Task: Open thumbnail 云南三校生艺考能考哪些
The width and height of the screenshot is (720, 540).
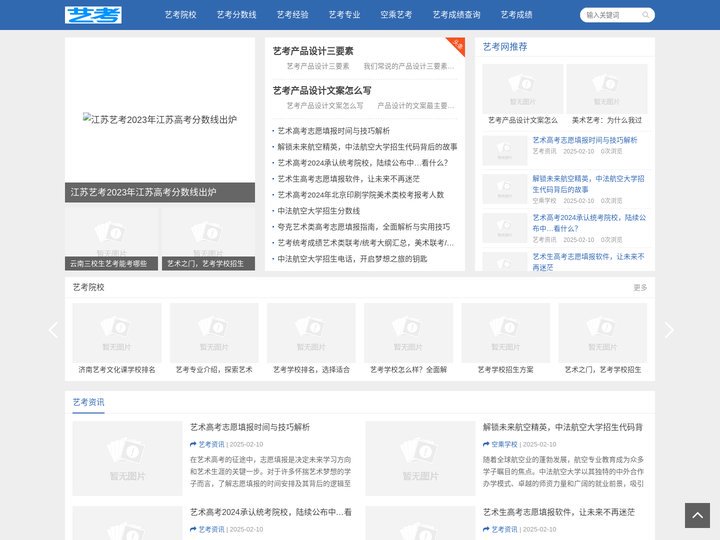Action: click(x=112, y=239)
